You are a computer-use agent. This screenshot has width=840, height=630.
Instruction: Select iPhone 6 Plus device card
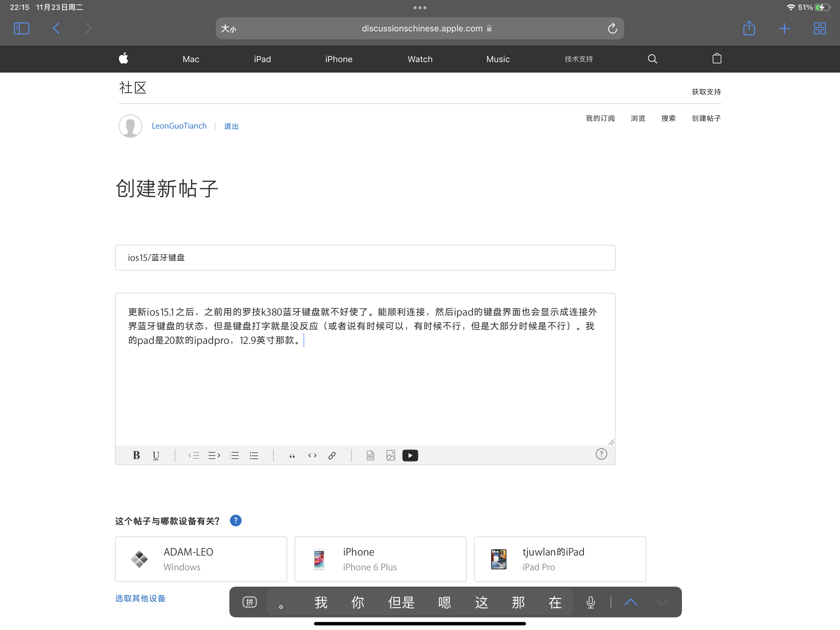[x=380, y=559]
